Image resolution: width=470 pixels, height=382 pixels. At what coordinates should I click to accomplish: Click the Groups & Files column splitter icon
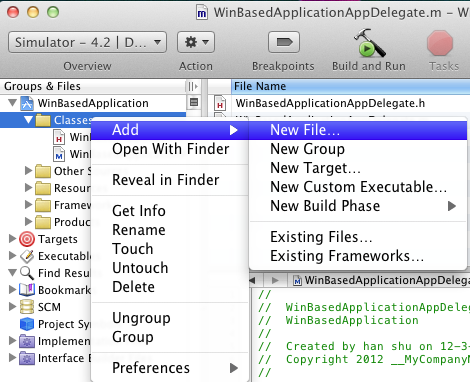[193, 86]
